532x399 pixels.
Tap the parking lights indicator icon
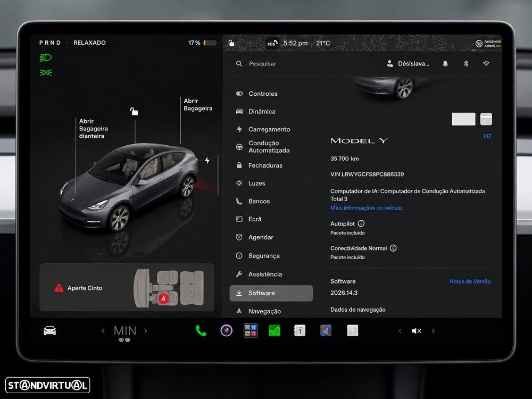(45, 72)
